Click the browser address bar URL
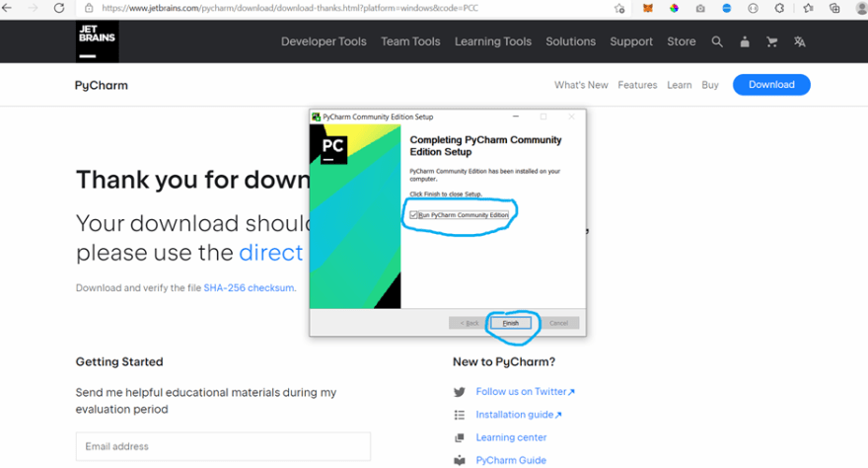The height and width of the screenshot is (468, 868). tap(290, 8)
